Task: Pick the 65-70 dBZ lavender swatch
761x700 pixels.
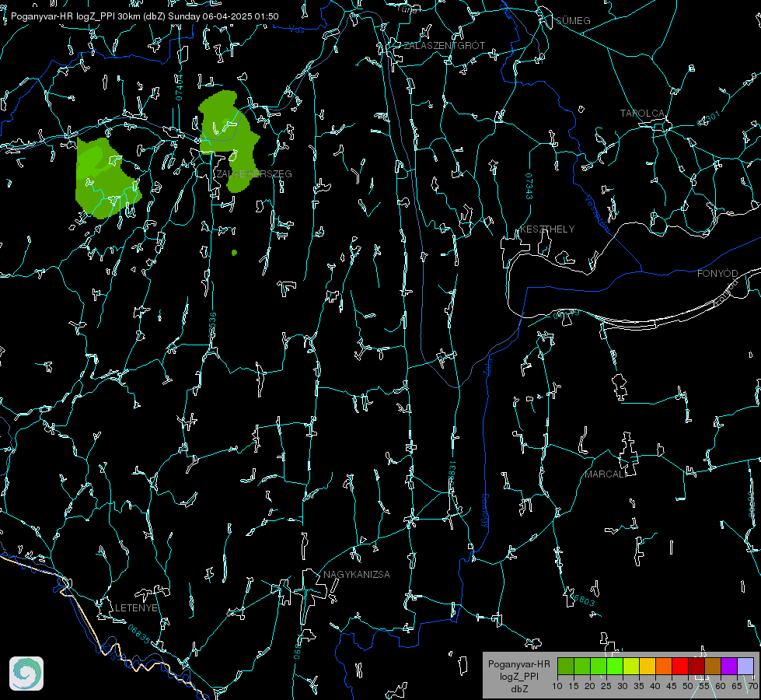Action: pos(745,666)
